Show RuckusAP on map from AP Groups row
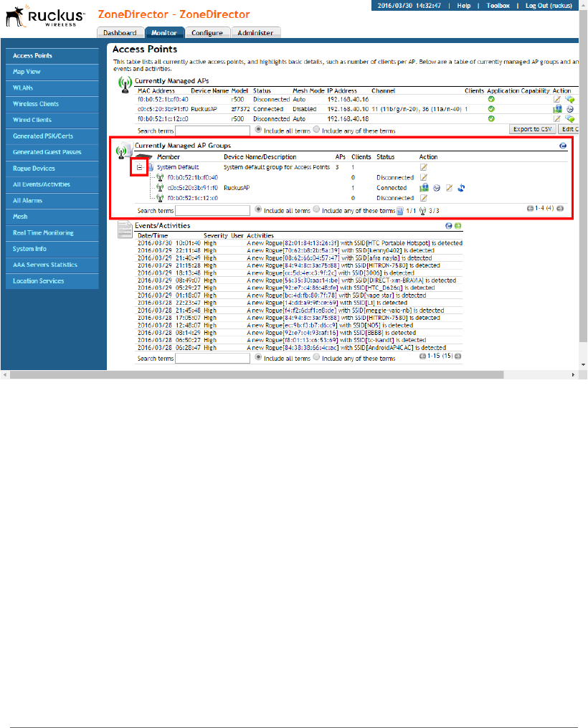Viewport: 588px width, 728px height. pyautogui.click(x=425, y=188)
